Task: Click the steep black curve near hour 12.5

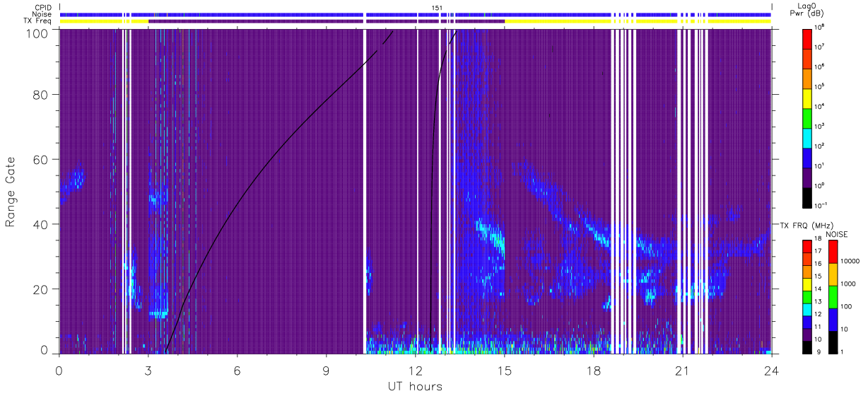Action: tap(431, 212)
